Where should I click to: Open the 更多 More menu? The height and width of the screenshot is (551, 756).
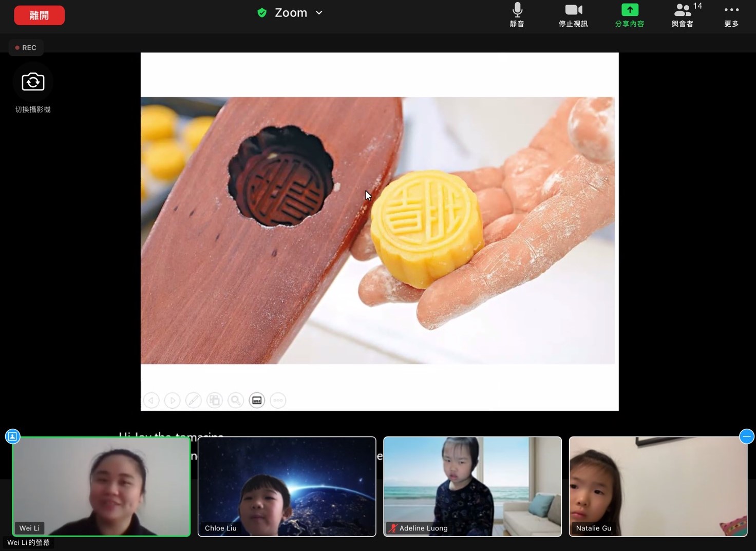click(x=731, y=14)
